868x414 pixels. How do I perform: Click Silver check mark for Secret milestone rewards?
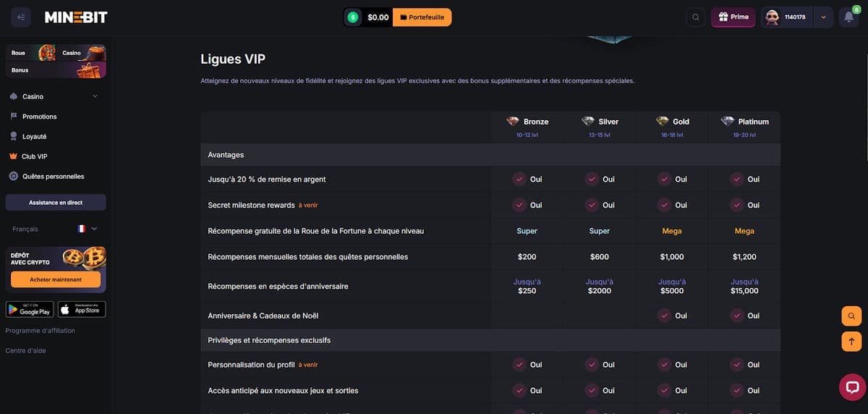591,205
